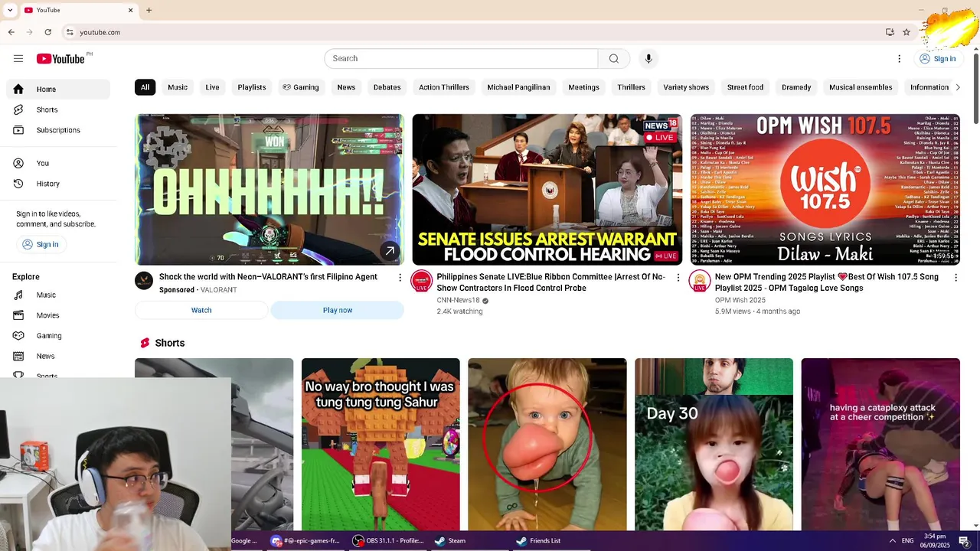Open the cataplexy attack cheer competition short
This screenshot has height=551, width=980.
pyautogui.click(x=880, y=444)
